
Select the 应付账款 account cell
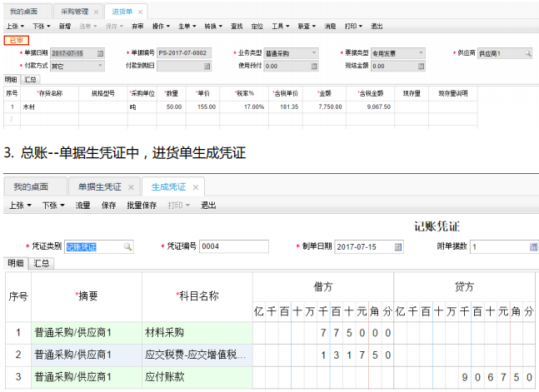pos(197,378)
